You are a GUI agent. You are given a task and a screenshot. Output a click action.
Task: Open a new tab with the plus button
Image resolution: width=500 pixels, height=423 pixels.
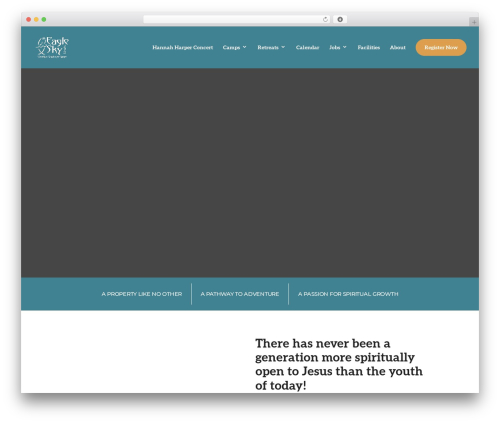click(474, 22)
